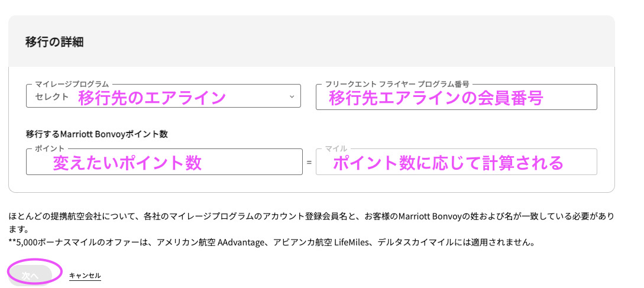The height and width of the screenshot is (288, 644).
Task: Click the pink 移行先のエアライン annotation
Action: pos(152,97)
